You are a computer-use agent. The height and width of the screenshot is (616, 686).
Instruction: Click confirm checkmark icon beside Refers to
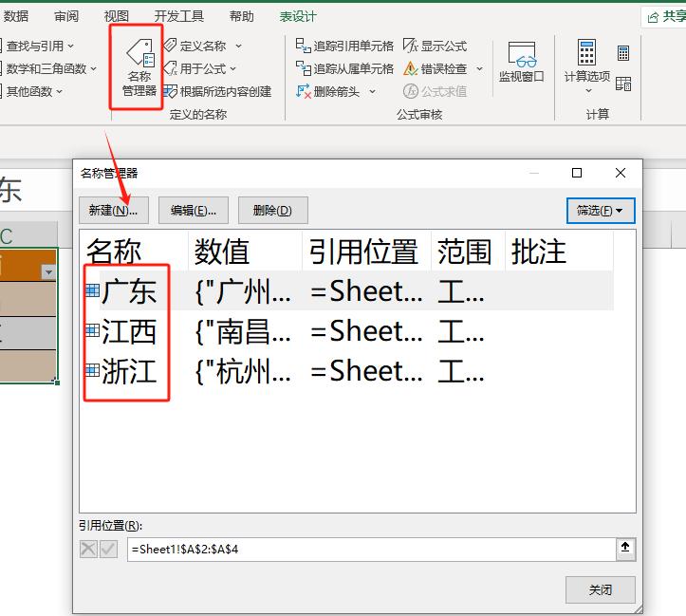tap(108, 549)
